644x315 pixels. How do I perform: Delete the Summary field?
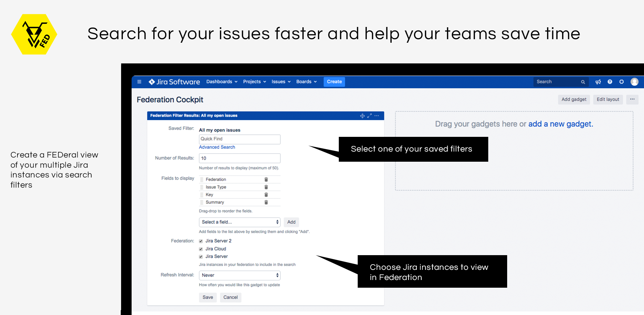tap(266, 202)
